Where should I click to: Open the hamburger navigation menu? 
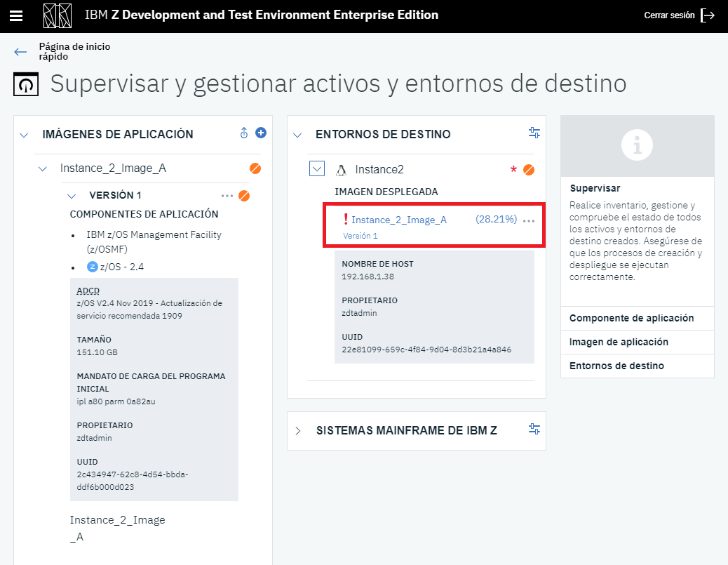click(x=16, y=16)
